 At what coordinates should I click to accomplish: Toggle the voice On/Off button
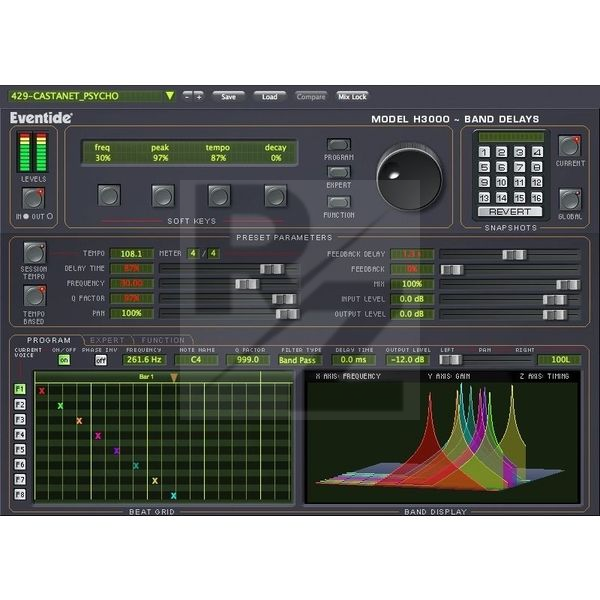[x=64, y=360]
